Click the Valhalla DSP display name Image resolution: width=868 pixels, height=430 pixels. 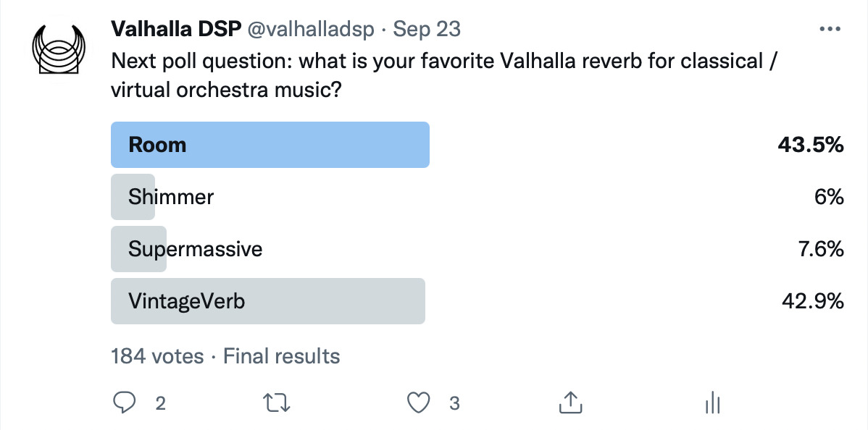click(177, 29)
